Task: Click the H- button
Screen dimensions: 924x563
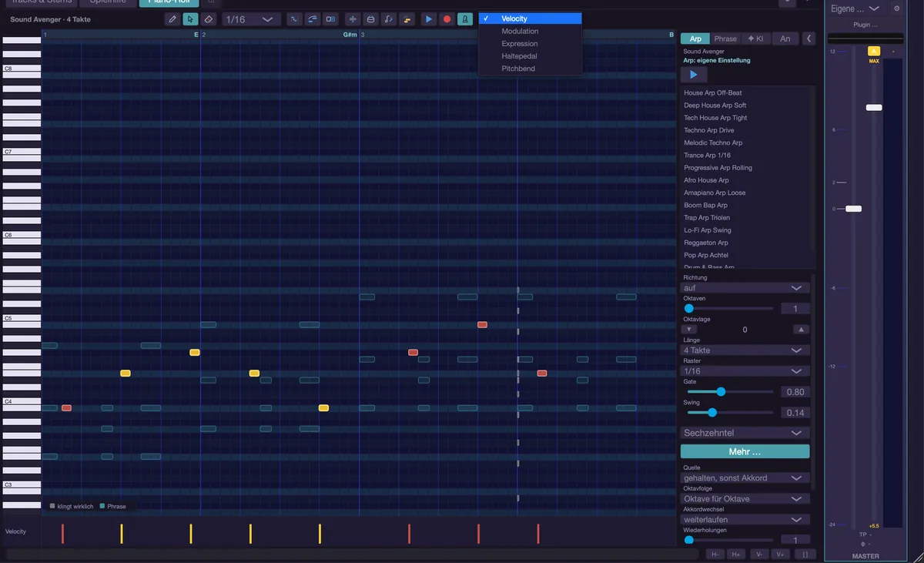Action: pyautogui.click(x=715, y=555)
